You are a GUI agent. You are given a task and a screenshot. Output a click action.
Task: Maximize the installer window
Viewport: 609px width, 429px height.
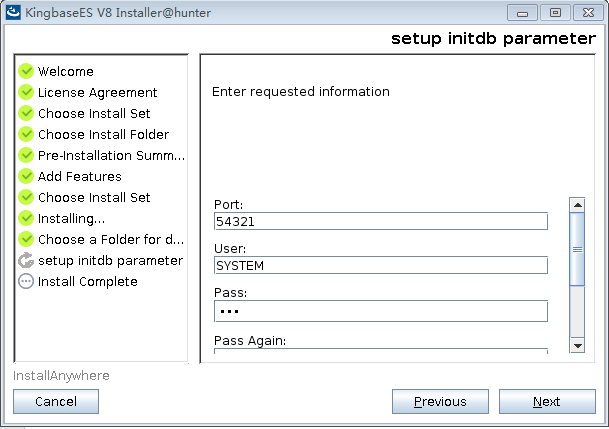coord(555,12)
